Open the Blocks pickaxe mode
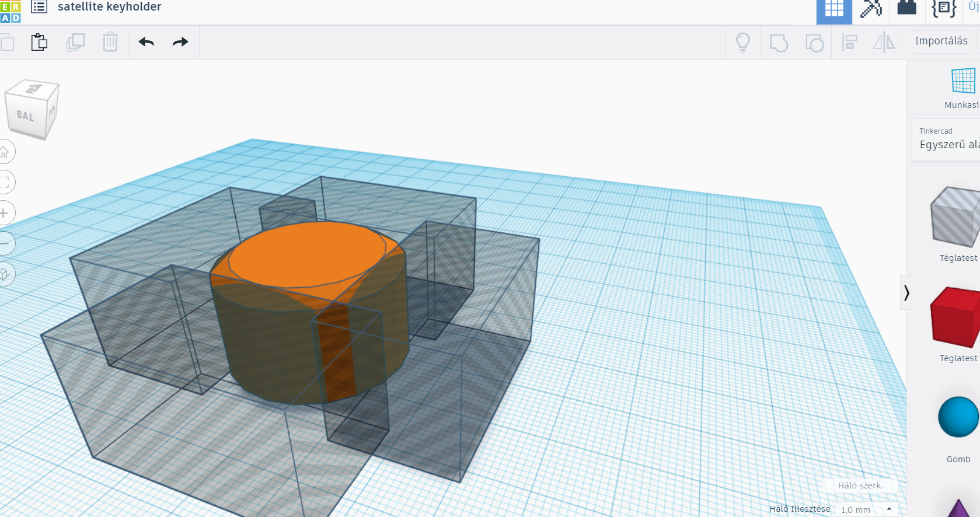980x517 pixels. [x=871, y=9]
